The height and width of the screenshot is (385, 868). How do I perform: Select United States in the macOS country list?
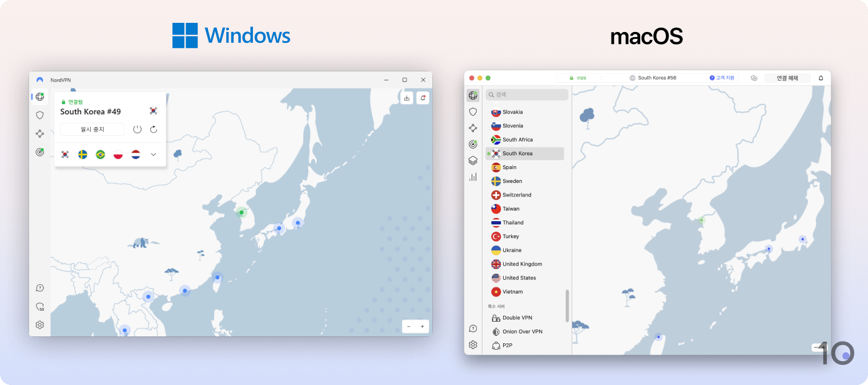525,278
